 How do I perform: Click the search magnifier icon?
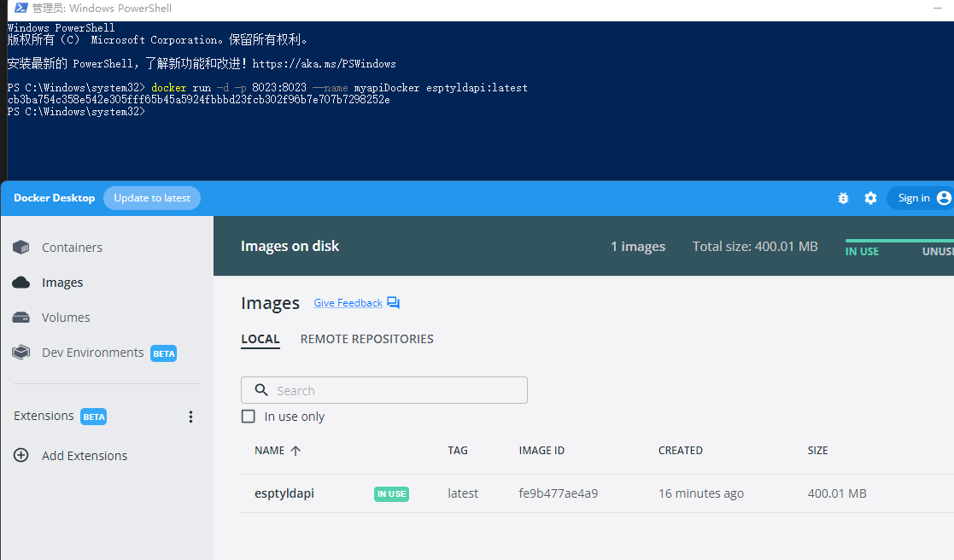coord(261,390)
